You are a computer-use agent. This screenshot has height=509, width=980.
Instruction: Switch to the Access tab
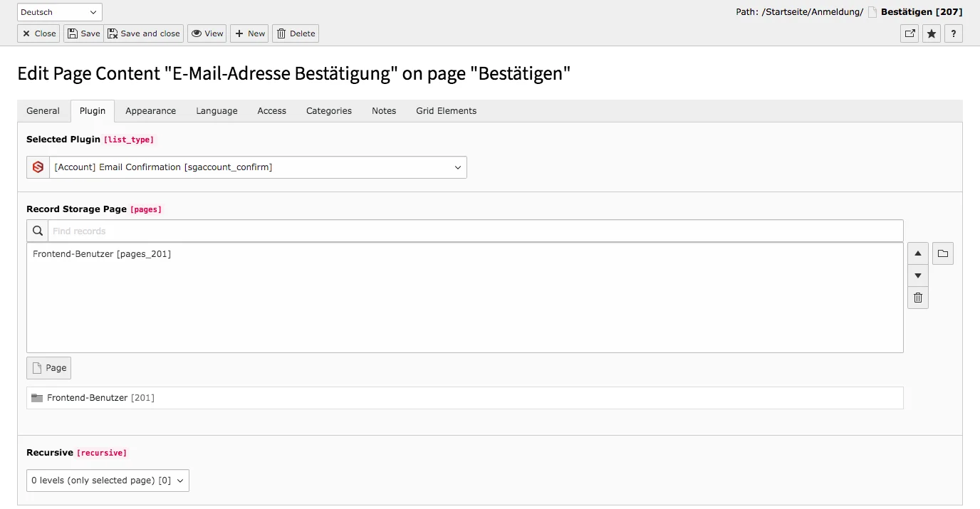(271, 111)
